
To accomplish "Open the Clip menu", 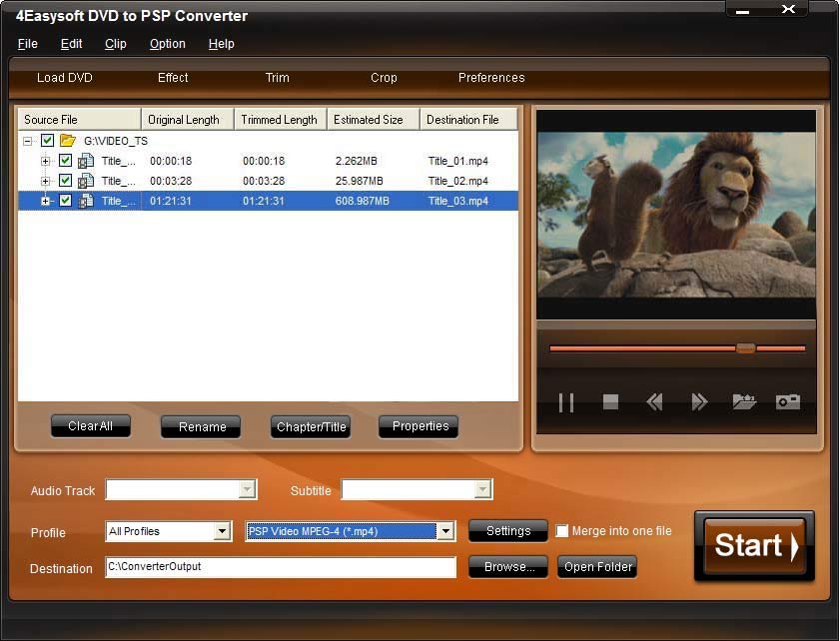I will pyautogui.click(x=115, y=44).
